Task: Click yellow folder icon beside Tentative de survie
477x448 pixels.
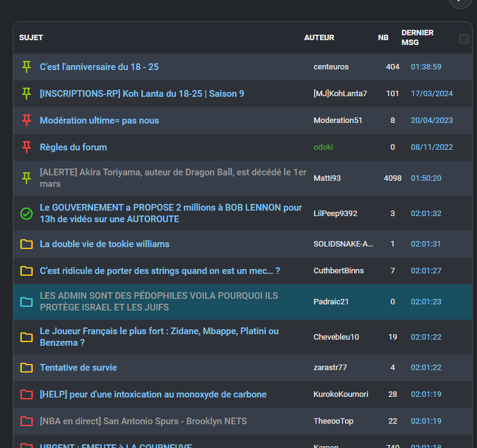Action: pyautogui.click(x=27, y=368)
